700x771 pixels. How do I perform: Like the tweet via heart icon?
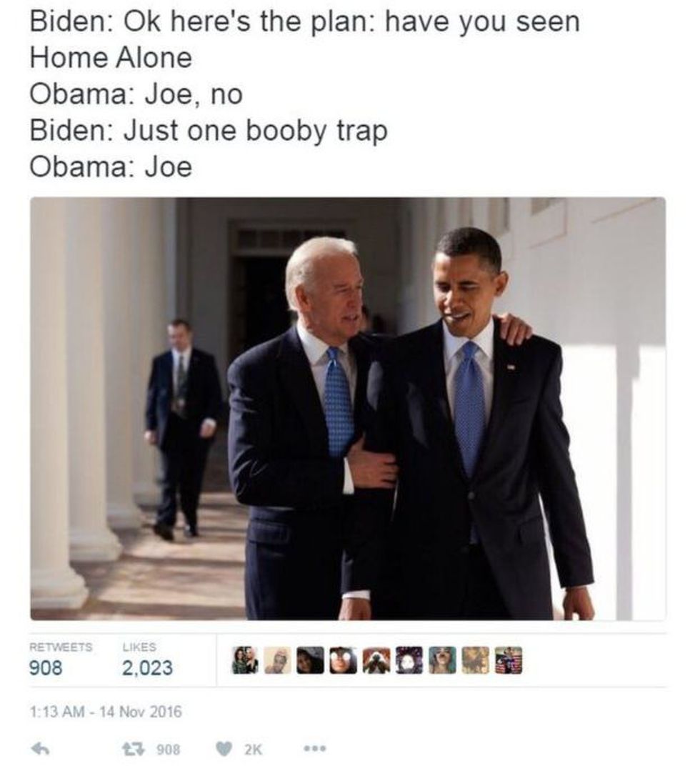(x=225, y=750)
